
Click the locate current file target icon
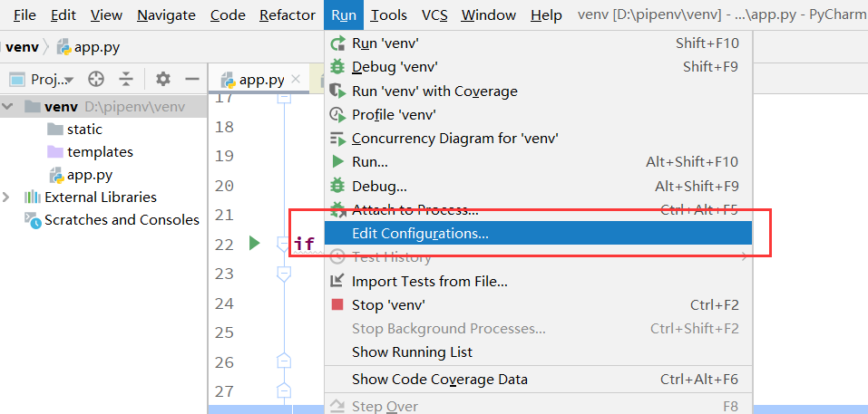tap(96, 79)
